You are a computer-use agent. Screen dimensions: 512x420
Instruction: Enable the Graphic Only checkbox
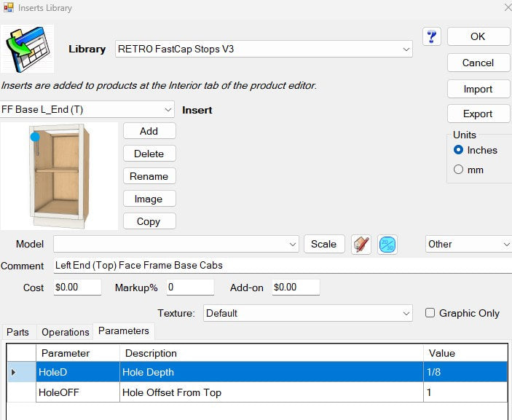pyautogui.click(x=430, y=313)
